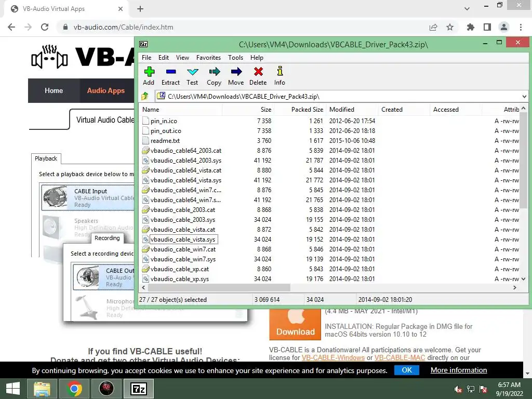
Task: Click the 7z application icon in title bar
Action: (143, 44)
